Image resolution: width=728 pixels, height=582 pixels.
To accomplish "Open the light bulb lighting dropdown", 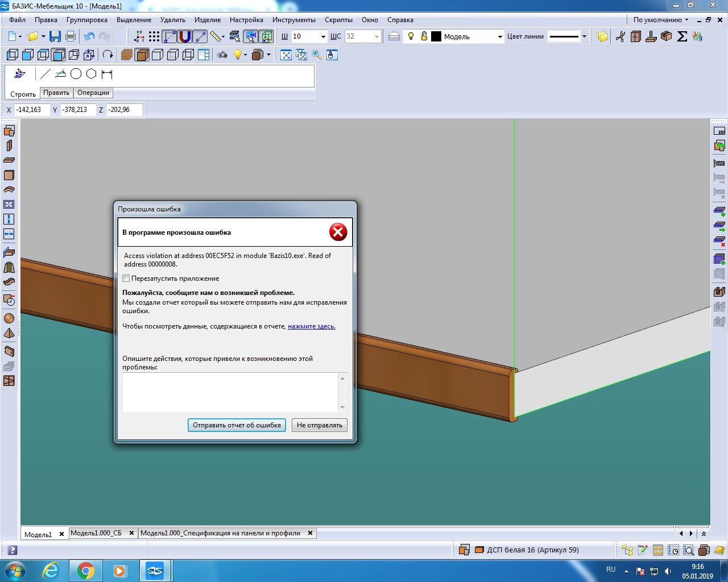I will [245, 55].
